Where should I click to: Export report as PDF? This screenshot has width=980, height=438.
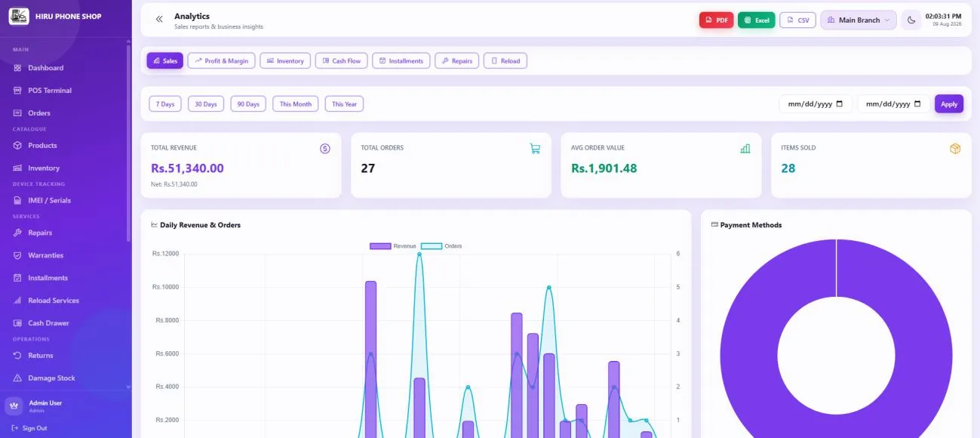pos(717,20)
